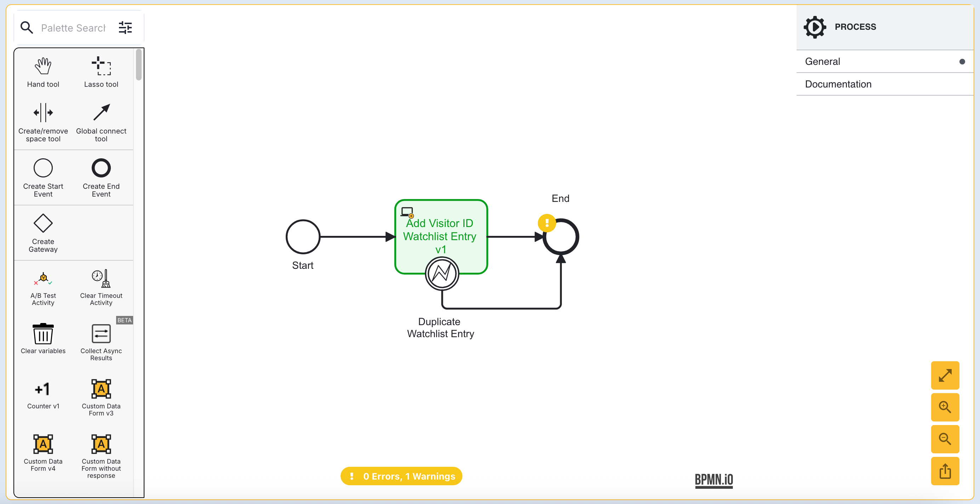Image resolution: width=980 pixels, height=504 pixels.
Task: Select the Create Gateway diamond
Action: 43,232
